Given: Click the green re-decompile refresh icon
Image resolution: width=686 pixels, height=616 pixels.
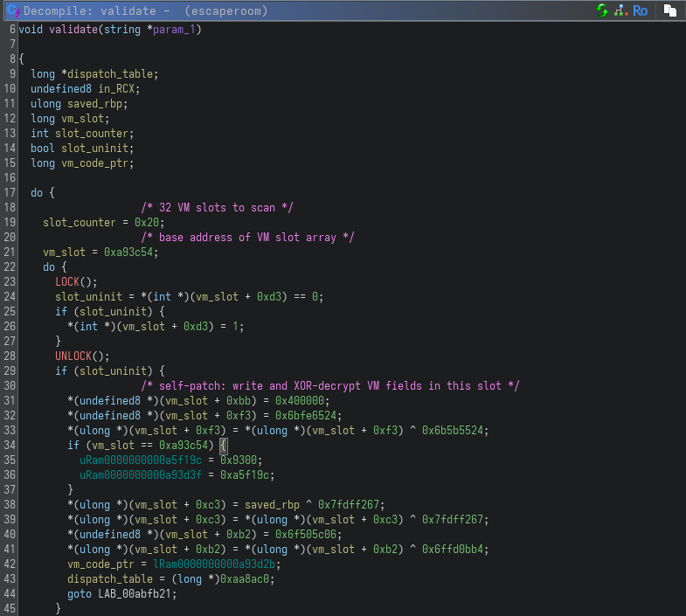Looking at the screenshot, I should click(x=602, y=10).
